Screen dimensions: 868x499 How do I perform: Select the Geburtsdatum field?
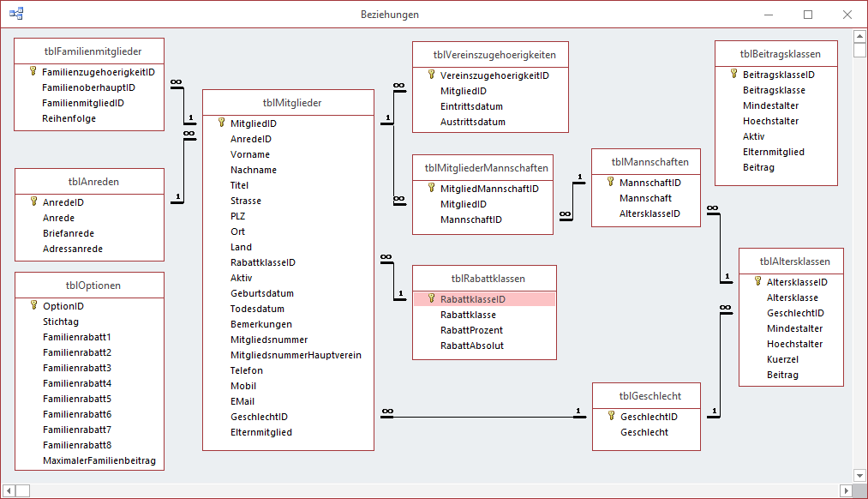(x=262, y=293)
